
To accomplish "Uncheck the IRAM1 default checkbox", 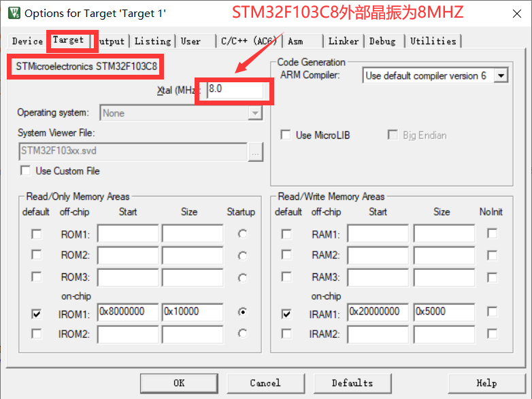I will [x=286, y=314].
